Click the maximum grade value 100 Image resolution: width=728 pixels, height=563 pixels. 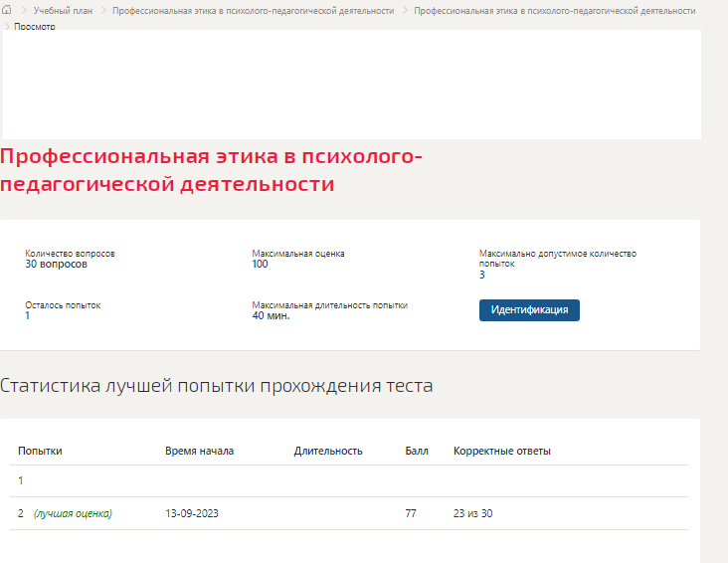pos(260,264)
